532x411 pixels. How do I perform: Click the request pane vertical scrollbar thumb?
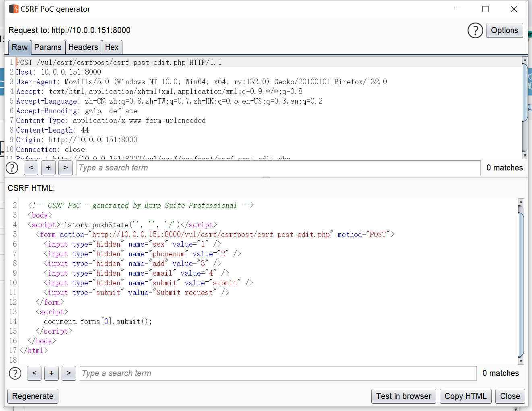(x=525, y=92)
